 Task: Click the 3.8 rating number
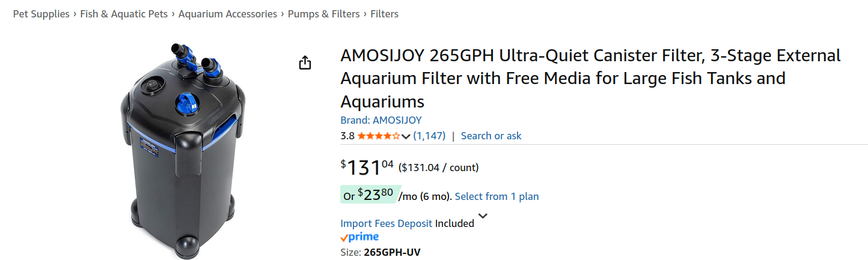click(347, 136)
